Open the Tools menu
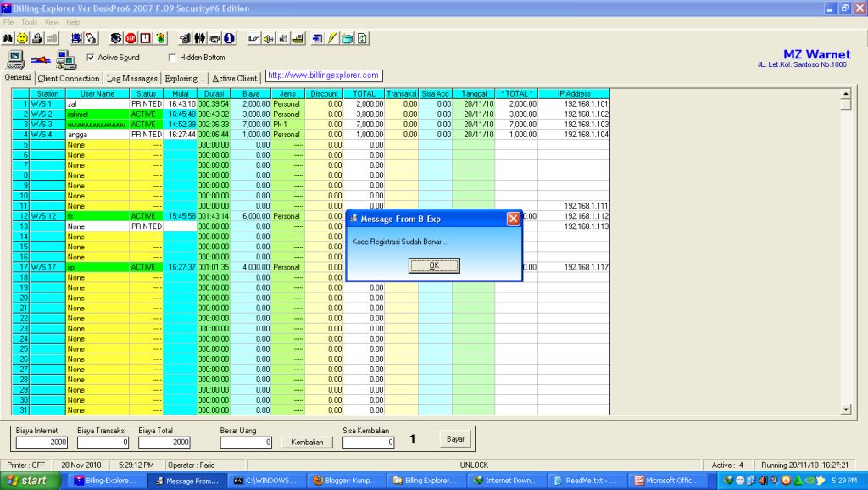Viewport: 868px width, 490px height. click(x=28, y=22)
